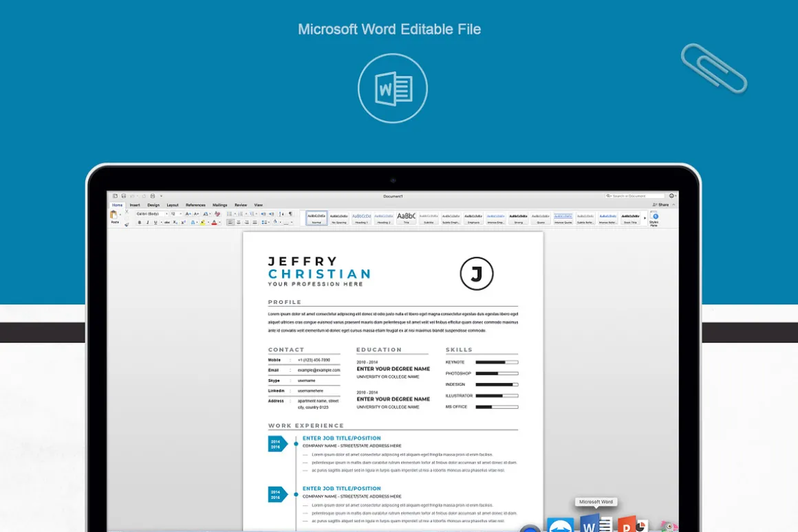The image size is (798, 532).
Task: Click the Increase Indent icon
Action: tap(271, 214)
